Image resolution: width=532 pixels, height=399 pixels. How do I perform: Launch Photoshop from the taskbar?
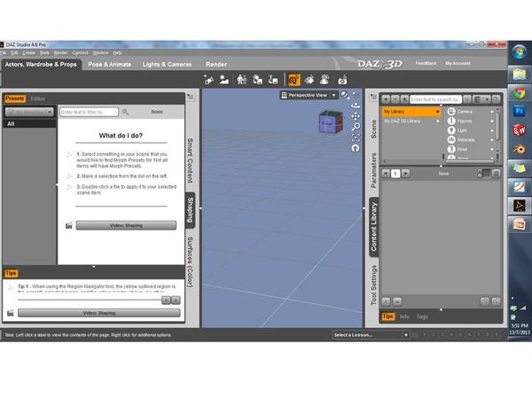pos(519,112)
